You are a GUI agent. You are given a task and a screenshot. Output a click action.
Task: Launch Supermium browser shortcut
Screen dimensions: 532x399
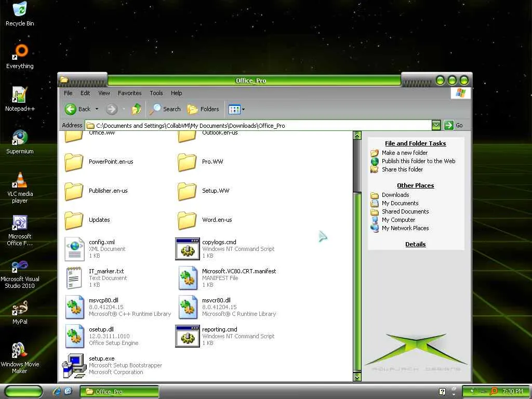(20, 142)
